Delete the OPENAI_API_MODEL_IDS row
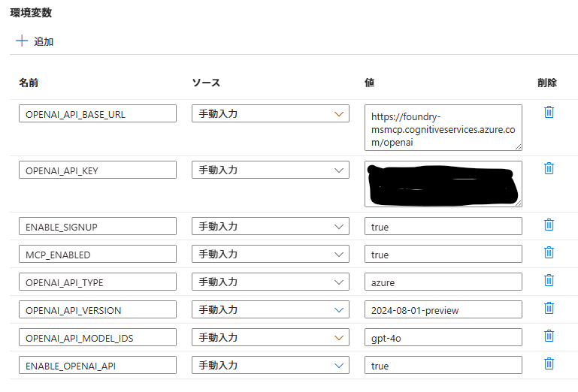Screen dimensions: 578x392 tap(549, 336)
